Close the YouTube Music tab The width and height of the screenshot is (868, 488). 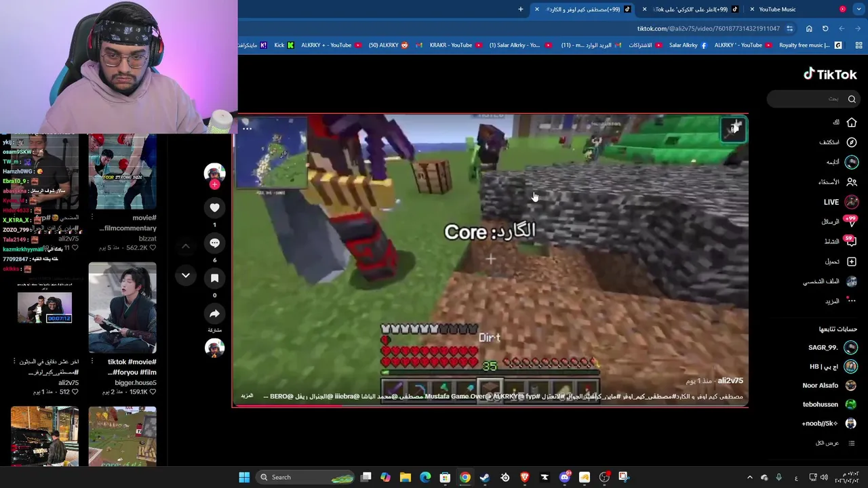pyautogui.click(x=752, y=9)
